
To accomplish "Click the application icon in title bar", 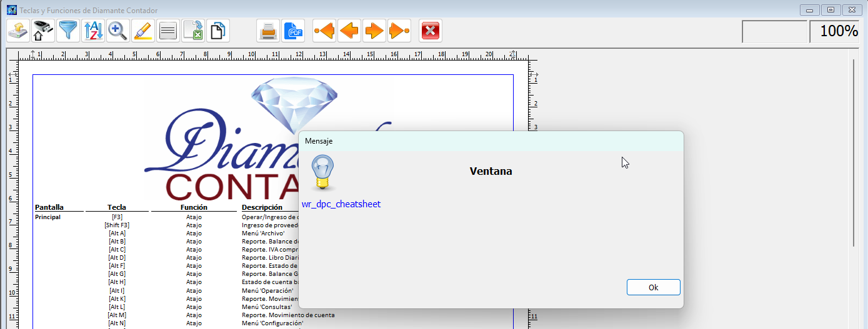I will (11, 10).
